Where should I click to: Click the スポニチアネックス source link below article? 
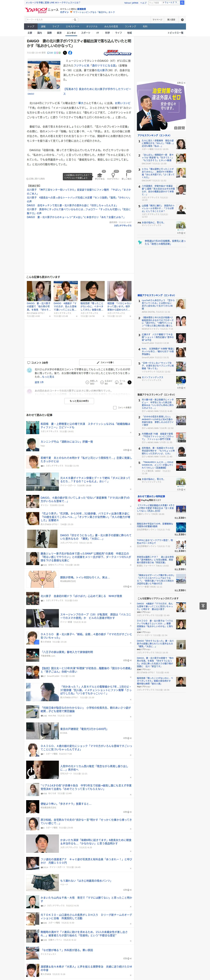tap(123, 226)
